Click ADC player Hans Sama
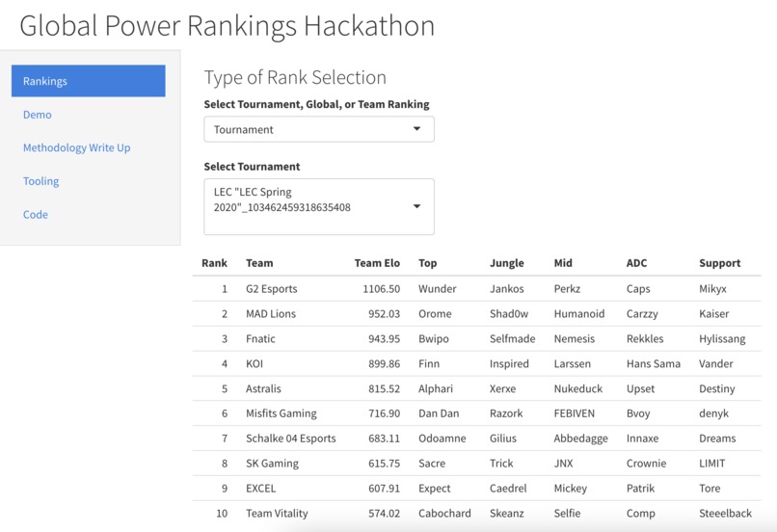The width and height of the screenshot is (777, 532). click(x=653, y=363)
